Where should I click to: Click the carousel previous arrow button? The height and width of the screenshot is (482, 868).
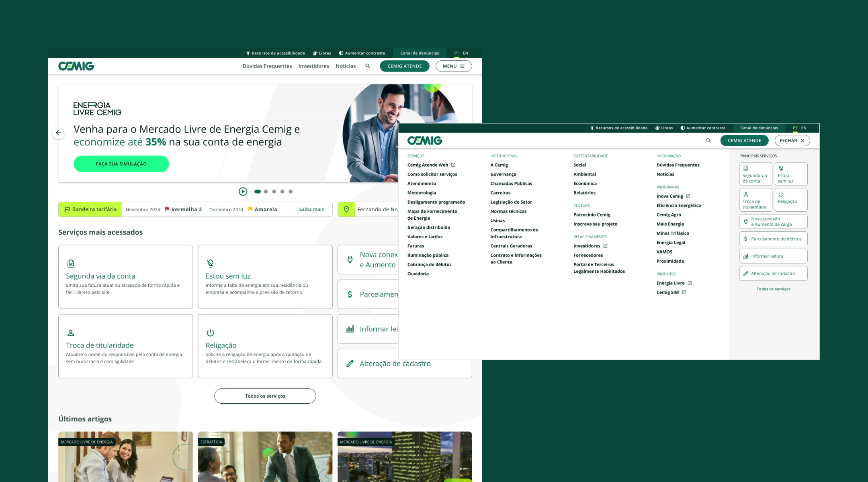point(59,133)
